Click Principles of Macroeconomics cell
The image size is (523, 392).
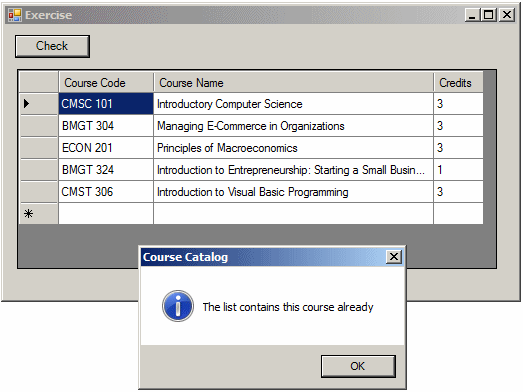(293, 148)
